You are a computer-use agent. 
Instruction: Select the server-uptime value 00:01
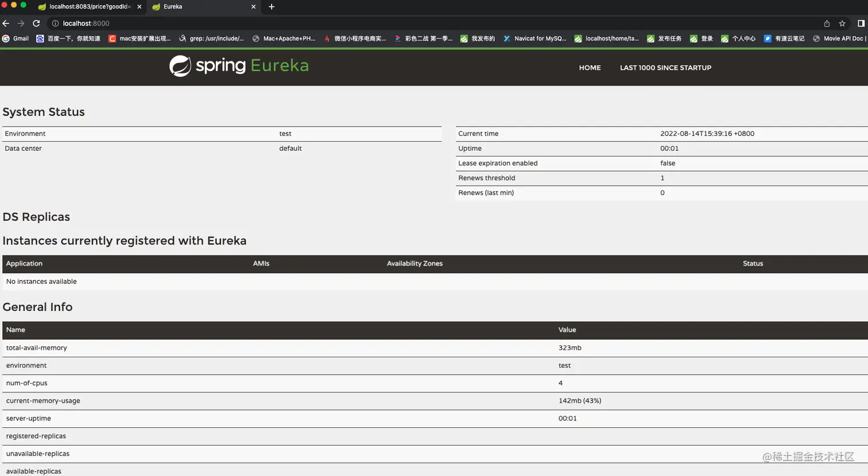click(x=568, y=419)
